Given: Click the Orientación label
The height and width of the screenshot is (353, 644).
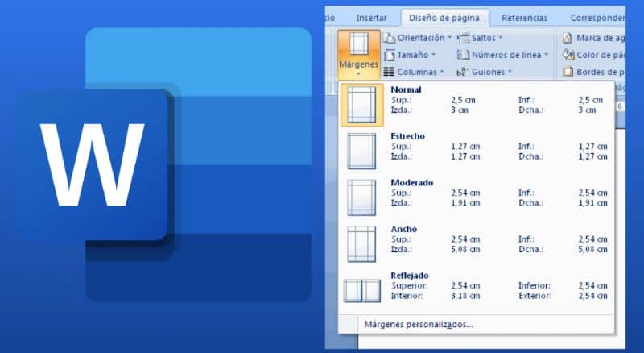Looking at the screenshot, I should click(x=421, y=38).
